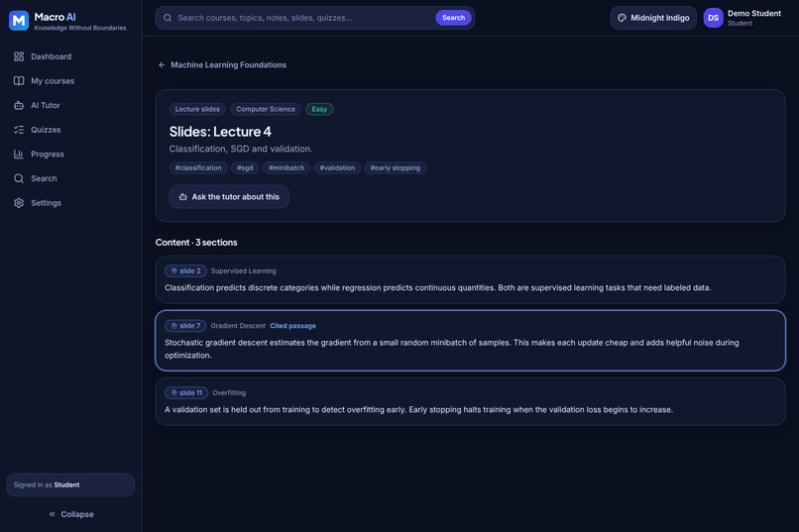Image resolution: width=799 pixels, height=532 pixels.
Task: Click the Quizzes checklist icon
Action: click(x=19, y=130)
